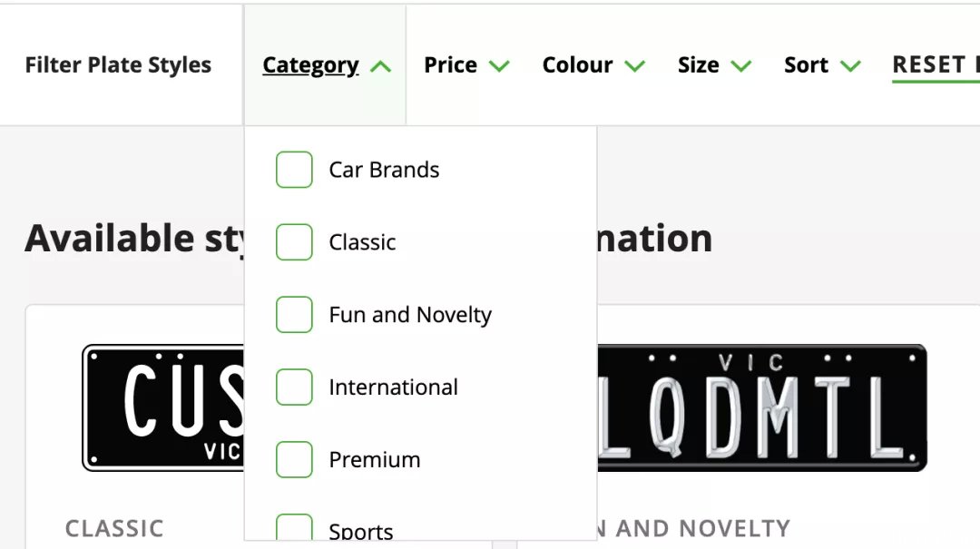The height and width of the screenshot is (549, 980).
Task: Select the LQDMTL chrome plate image
Action: 762,407
